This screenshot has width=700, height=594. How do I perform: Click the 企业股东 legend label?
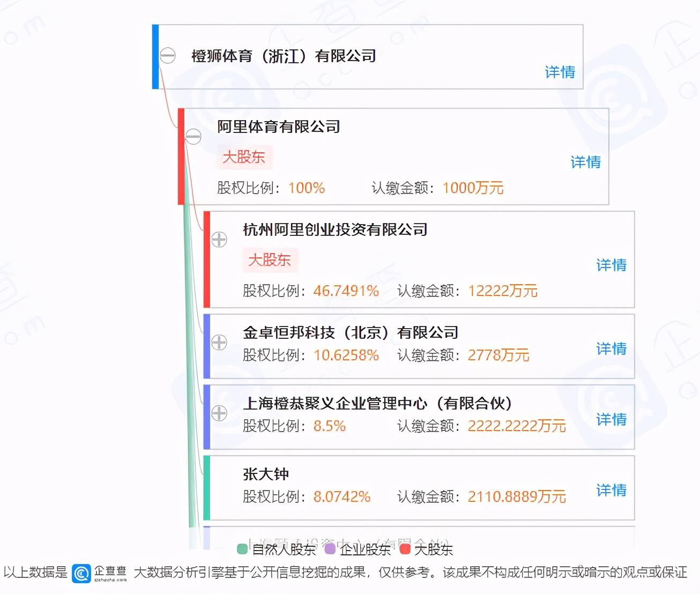pyautogui.click(x=365, y=550)
